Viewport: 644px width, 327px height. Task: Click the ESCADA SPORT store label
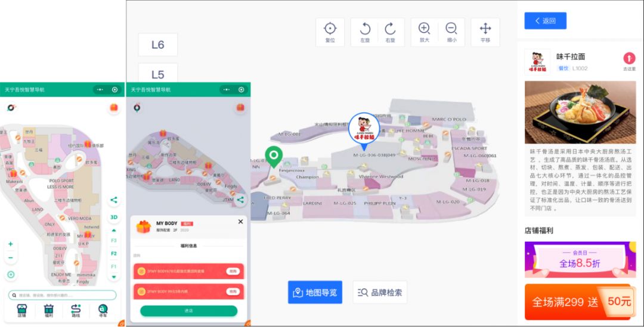pos(469,148)
